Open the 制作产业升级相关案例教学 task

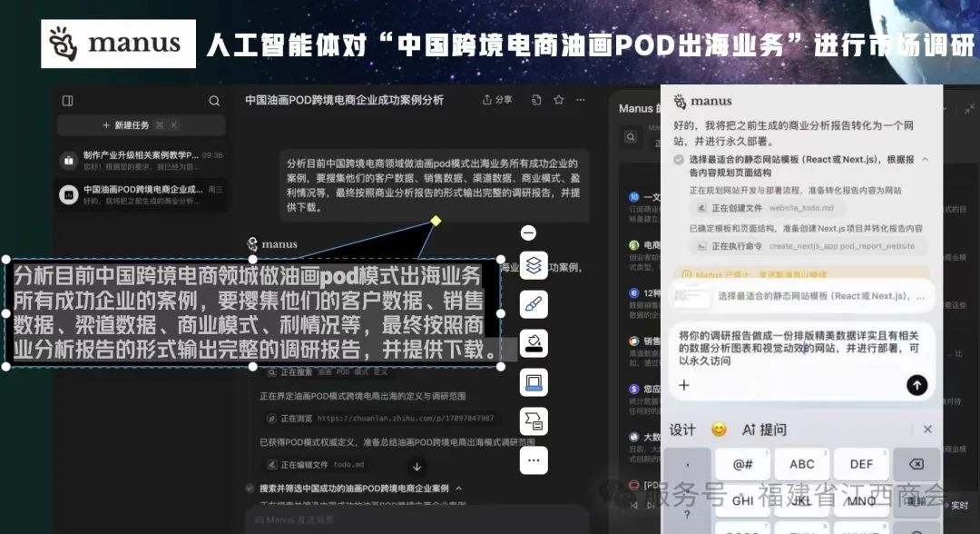pyautogui.click(x=141, y=161)
